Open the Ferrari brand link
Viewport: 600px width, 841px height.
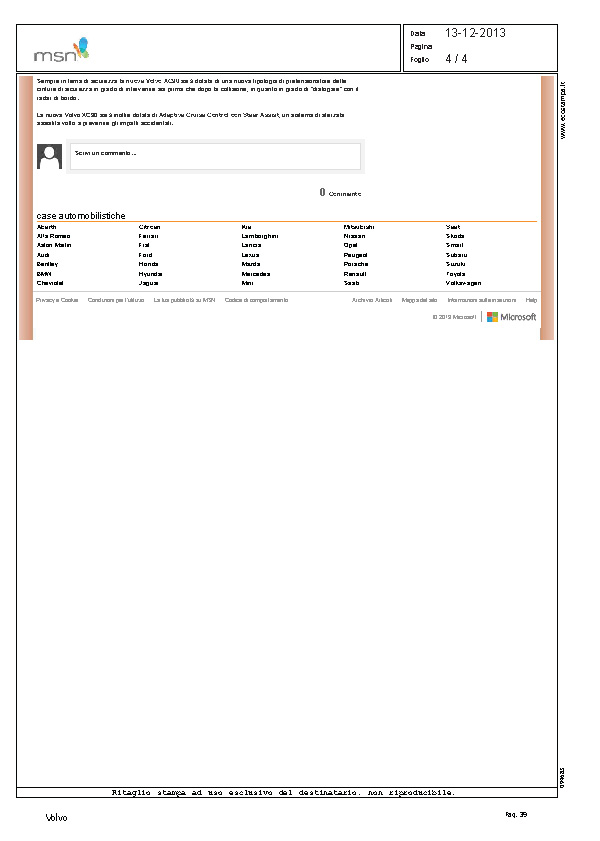(148, 236)
